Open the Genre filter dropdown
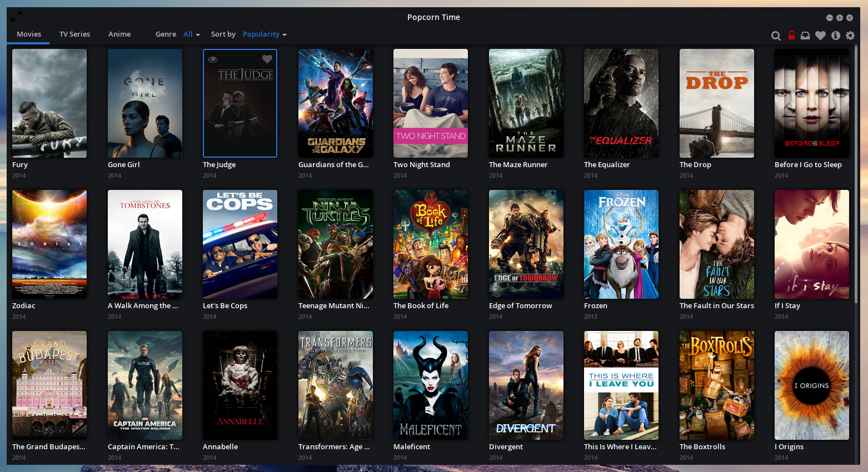Viewport: 868px width, 472px height. pyautogui.click(x=191, y=34)
